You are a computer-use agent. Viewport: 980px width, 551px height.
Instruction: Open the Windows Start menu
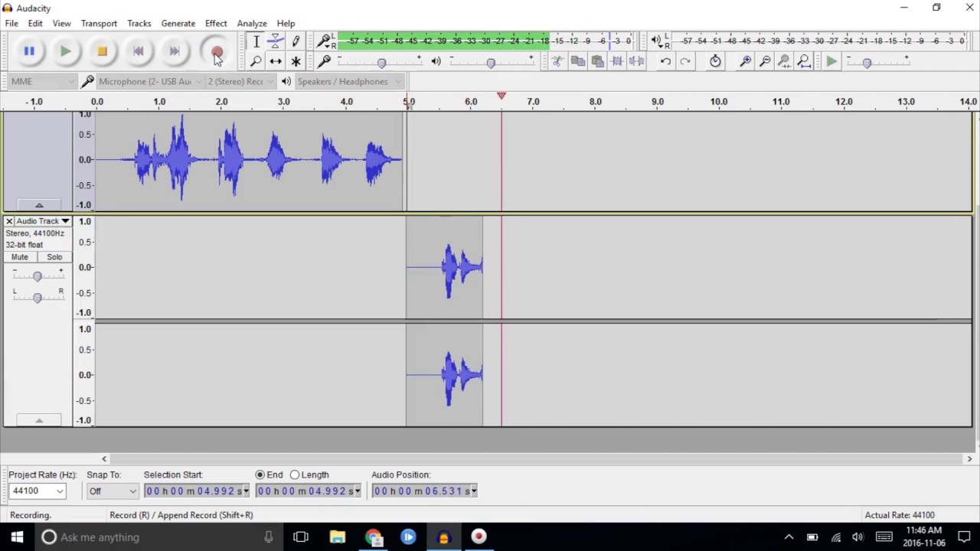point(17,536)
